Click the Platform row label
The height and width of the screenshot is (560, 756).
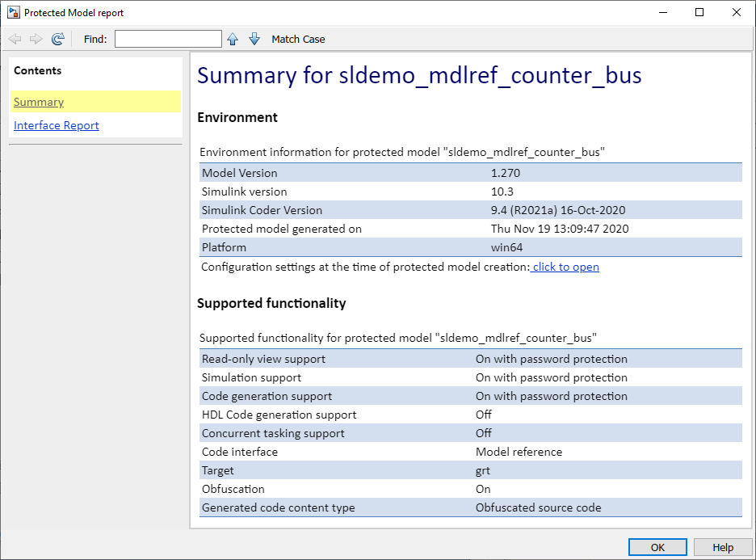pyautogui.click(x=225, y=247)
